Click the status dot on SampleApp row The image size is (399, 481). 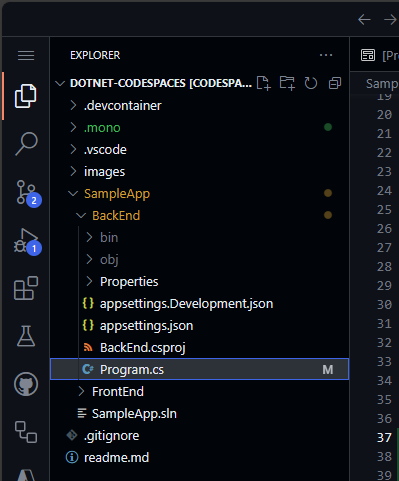click(328, 193)
